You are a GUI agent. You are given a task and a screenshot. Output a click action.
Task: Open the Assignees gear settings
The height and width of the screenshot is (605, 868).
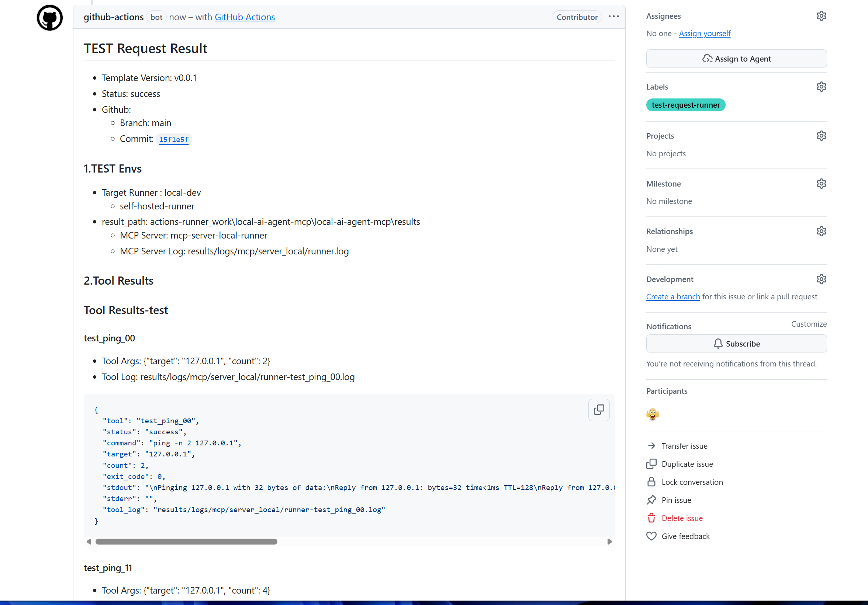tap(821, 16)
